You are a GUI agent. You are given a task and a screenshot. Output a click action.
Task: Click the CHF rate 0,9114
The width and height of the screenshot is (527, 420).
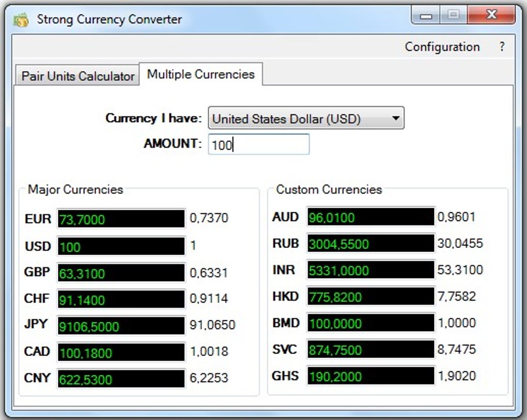pyautogui.click(x=209, y=299)
